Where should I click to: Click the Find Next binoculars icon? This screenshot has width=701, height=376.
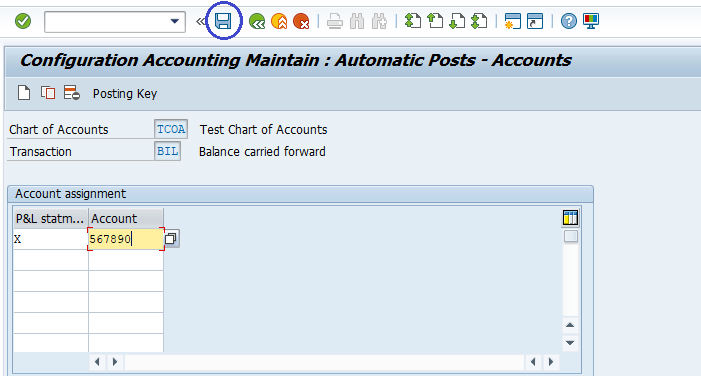click(x=379, y=21)
